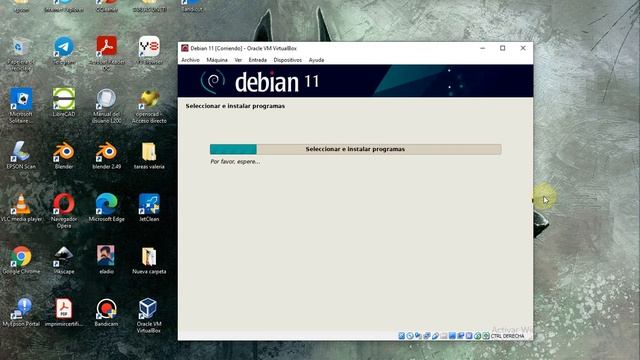This screenshot has width=640, height=360.
Task: Open the Archivo menu in VirtualBox
Action: [x=190, y=60]
